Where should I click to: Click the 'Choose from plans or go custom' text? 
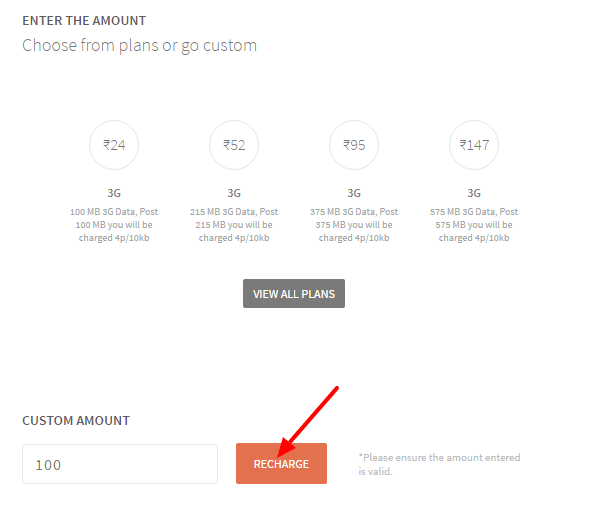tap(139, 46)
